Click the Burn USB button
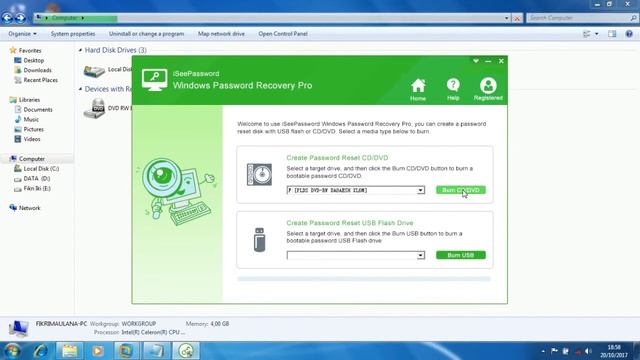 pyautogui.click(x=461, y=255)
